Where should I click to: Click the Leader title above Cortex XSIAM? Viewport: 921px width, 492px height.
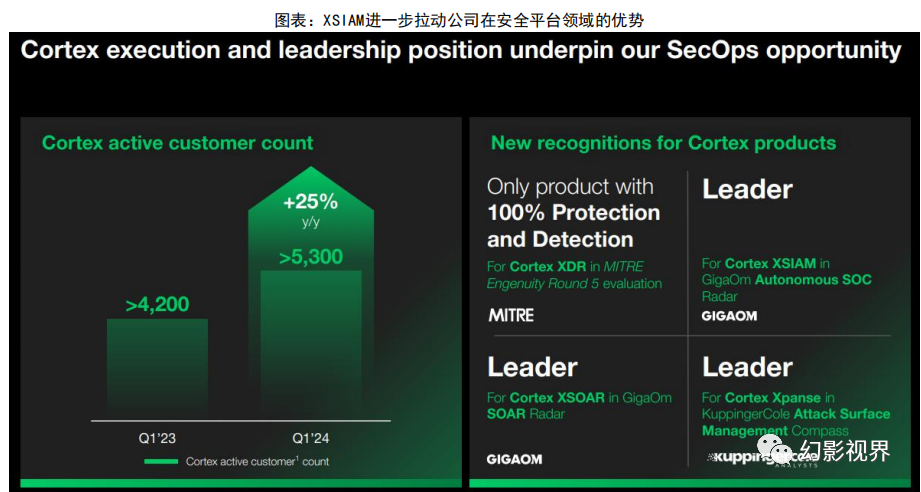pos(747,189)
